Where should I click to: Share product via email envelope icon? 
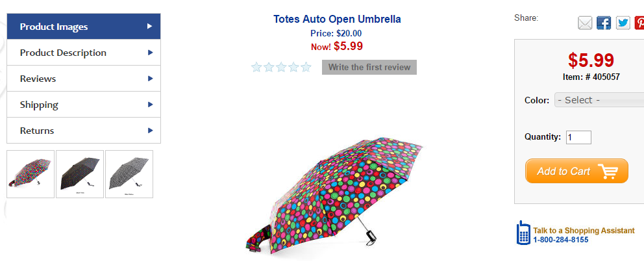[x=585, y=23]
